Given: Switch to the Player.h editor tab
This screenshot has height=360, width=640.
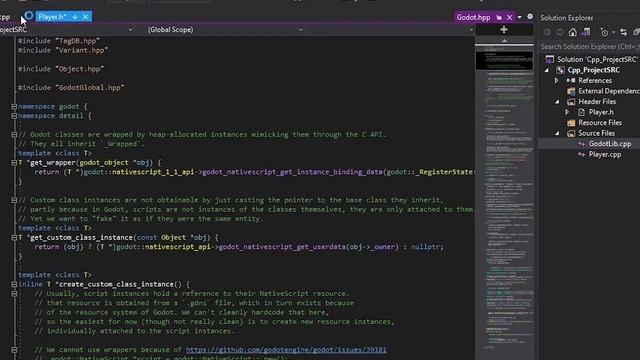Looking at the screenshot, I should coord(52,17).
